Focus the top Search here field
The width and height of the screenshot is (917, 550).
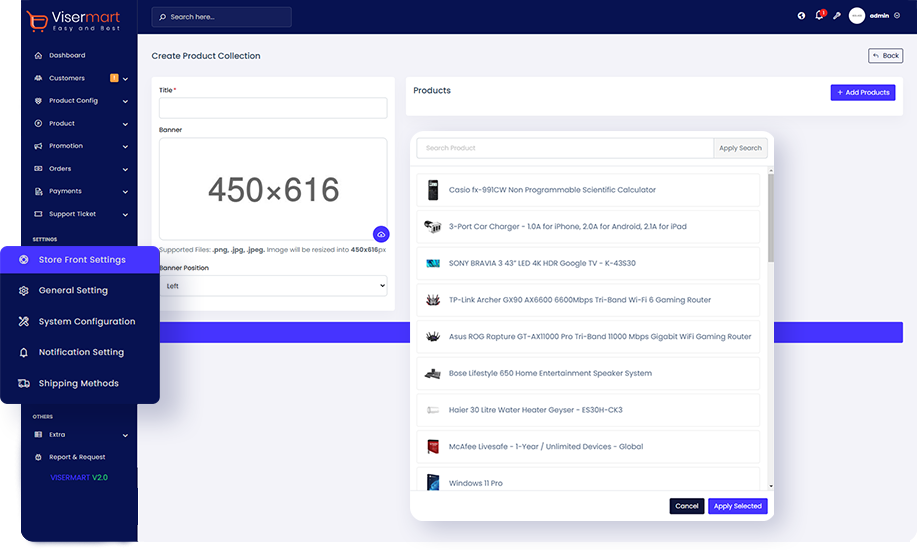[222, 17]
